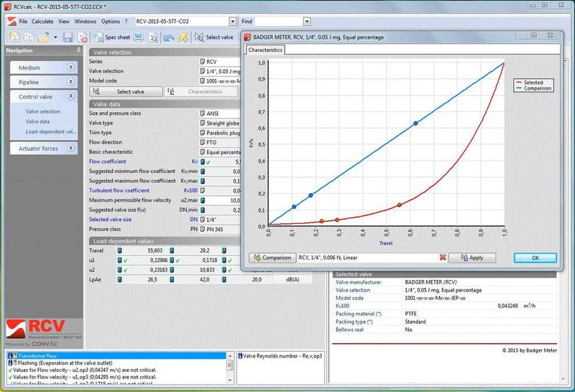Print using the printer toolbar icon

pos(139,37)
